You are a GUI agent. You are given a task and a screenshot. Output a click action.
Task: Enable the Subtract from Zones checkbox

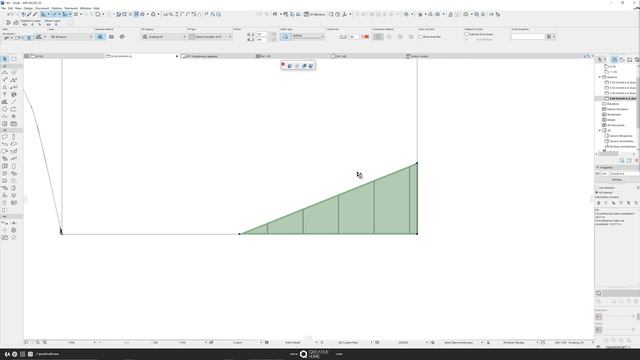tap(467, 34)
